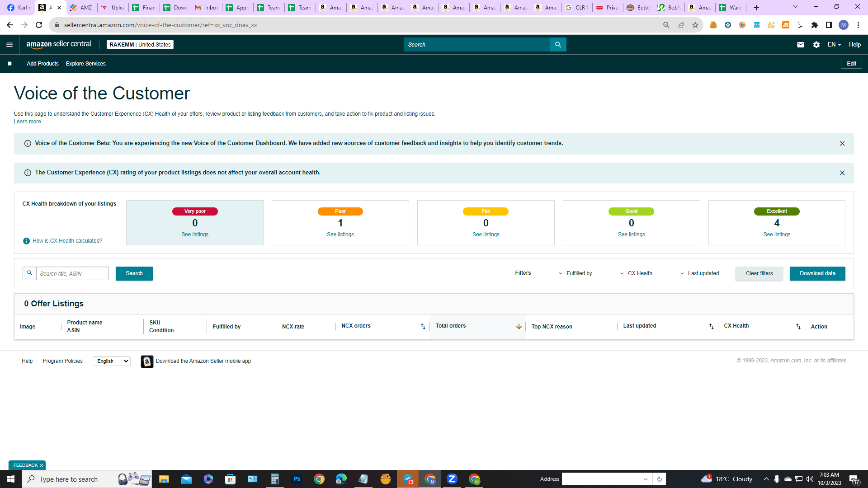Screen dimensions: 868x488
Task: Click the info icon beside CX Health calculated
Action: [x=26, y=241]
